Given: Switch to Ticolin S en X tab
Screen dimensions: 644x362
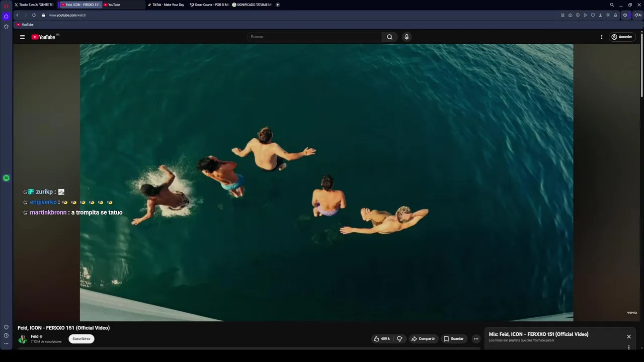Looking at the screenshot, I should pos(34,5).
